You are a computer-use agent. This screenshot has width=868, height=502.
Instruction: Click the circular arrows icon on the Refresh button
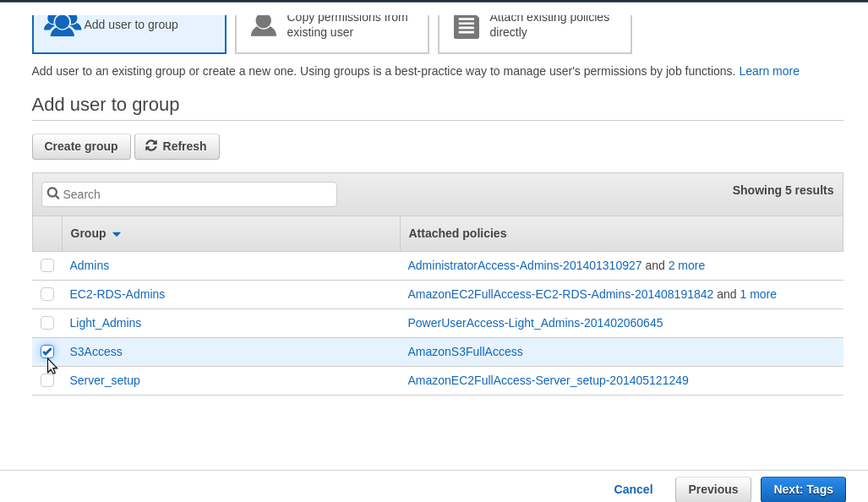(151, 145)
